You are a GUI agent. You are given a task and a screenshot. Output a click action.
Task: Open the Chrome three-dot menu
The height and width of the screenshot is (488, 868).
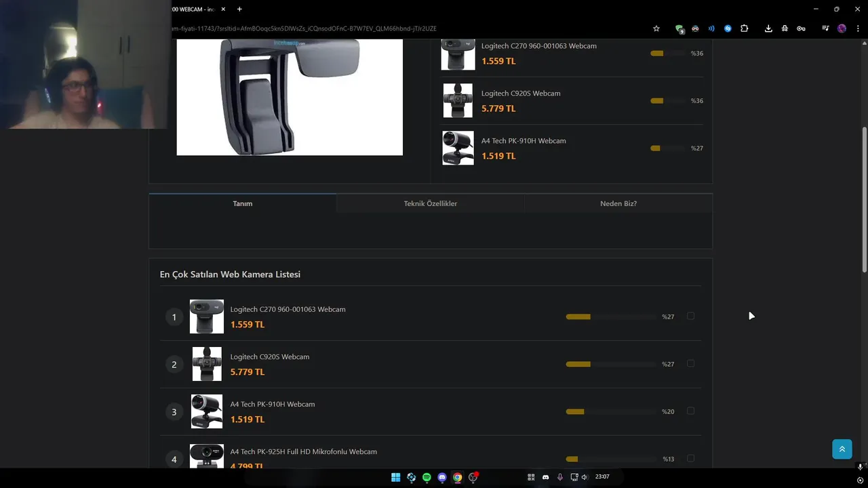[x=857, y=28]
